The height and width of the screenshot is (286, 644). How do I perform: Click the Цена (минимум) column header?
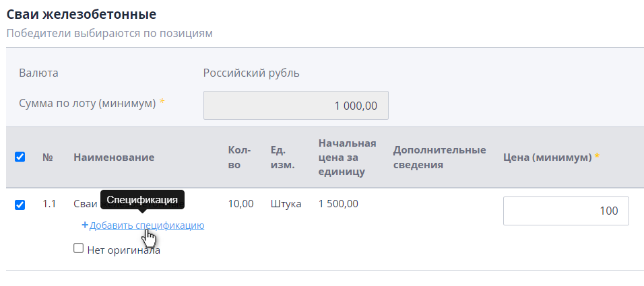point(547,157)
